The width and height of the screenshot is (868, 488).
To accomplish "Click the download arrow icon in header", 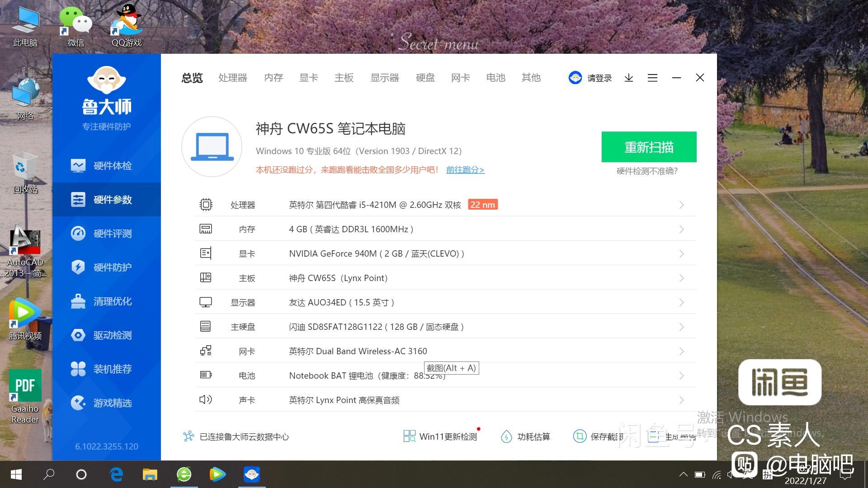I will (x=629, y=78).
